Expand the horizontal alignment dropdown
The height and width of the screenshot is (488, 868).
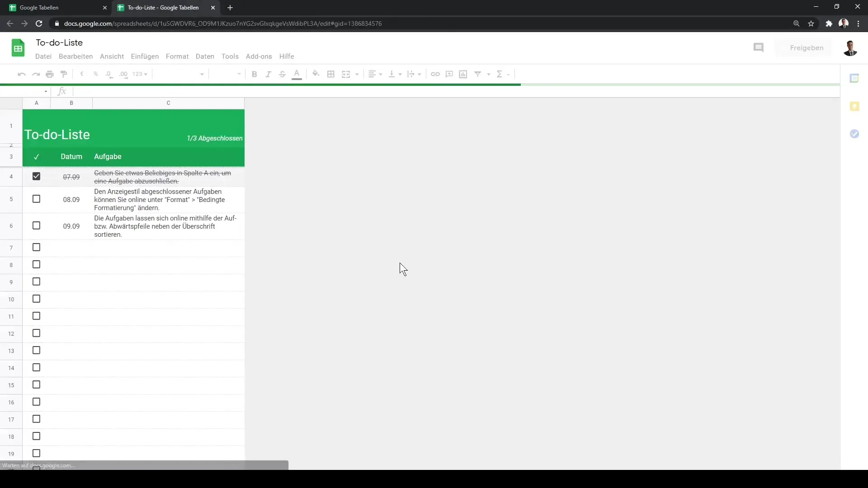coord(380,74)
